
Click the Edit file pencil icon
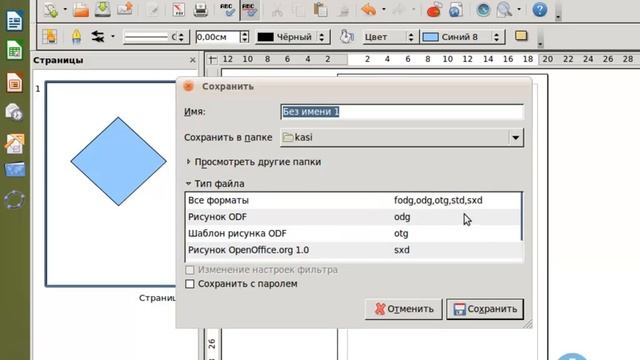tap(153, 10)
